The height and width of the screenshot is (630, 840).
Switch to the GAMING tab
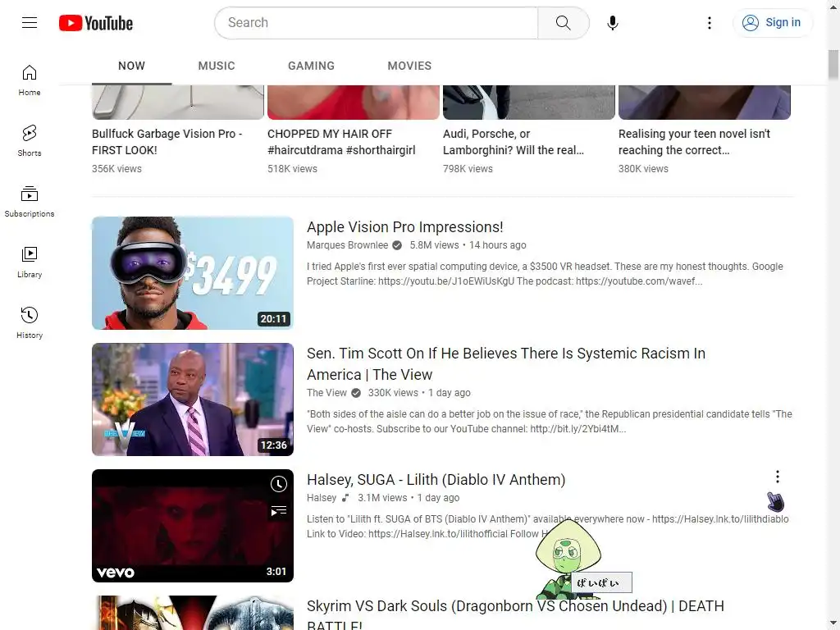(311, 66)
